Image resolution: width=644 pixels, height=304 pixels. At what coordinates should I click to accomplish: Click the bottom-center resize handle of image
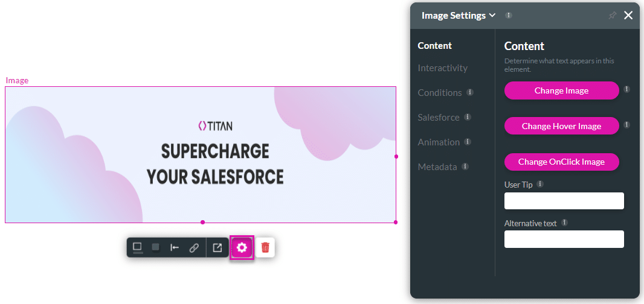pos(202,223)
